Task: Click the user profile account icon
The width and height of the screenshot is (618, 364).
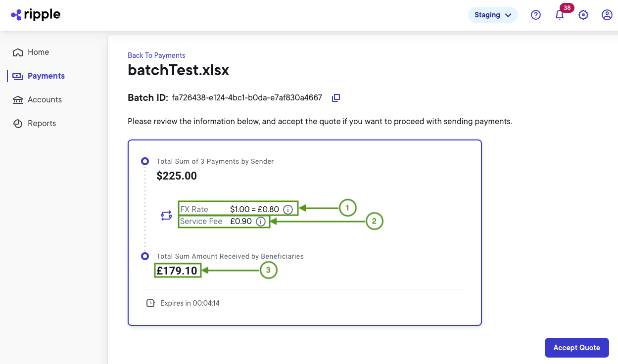Action: (607, 15)
